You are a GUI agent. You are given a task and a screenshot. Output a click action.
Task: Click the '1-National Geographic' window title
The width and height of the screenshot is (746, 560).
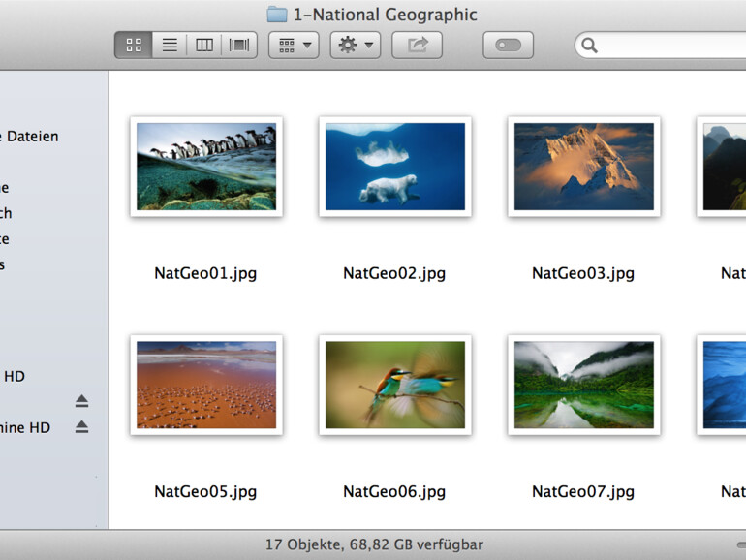coord(385,15)
